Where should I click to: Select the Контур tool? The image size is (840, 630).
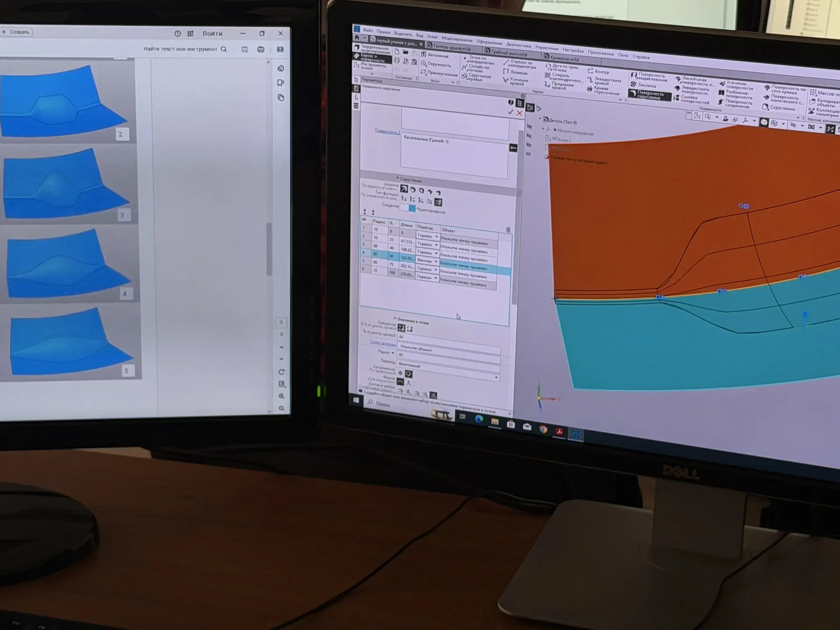598,71
